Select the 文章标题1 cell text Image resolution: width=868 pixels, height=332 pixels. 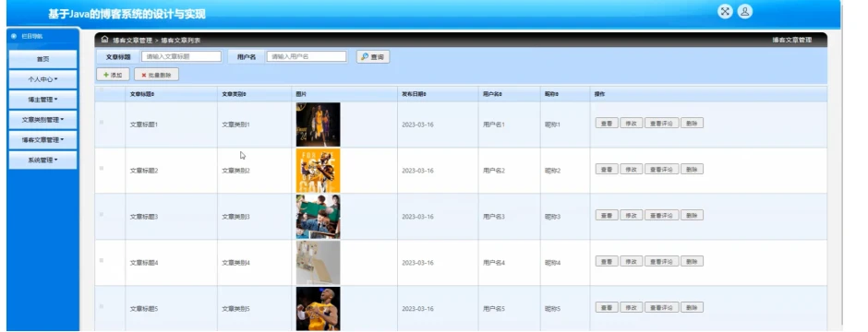click(x=144, y=125)
